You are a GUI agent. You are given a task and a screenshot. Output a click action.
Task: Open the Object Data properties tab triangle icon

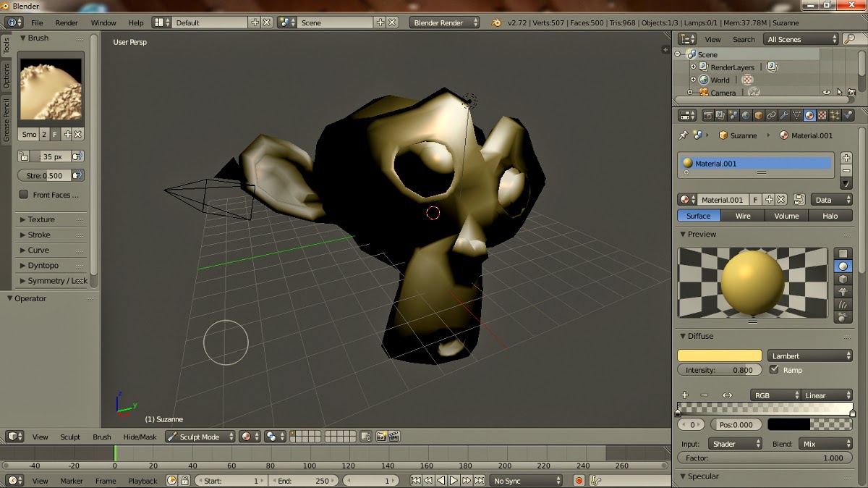click(x=797, y=115)
